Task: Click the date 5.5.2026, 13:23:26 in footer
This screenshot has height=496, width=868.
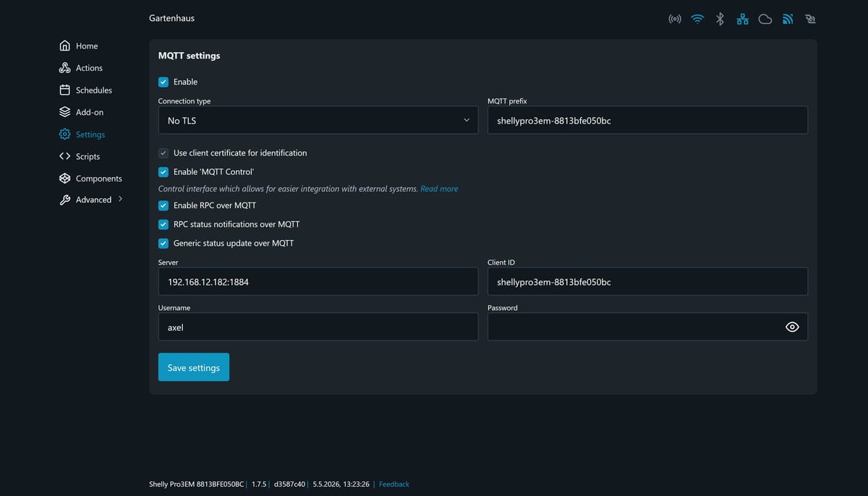Action: pos(341,484)
